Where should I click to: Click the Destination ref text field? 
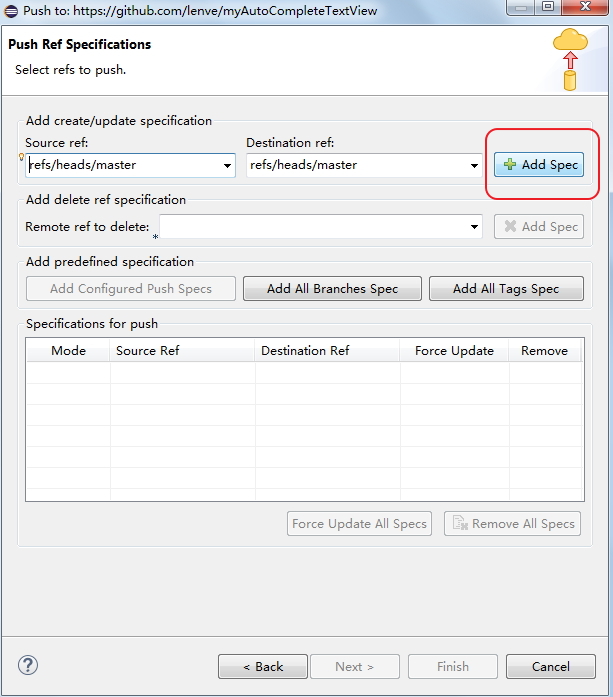tap(357, 165)
